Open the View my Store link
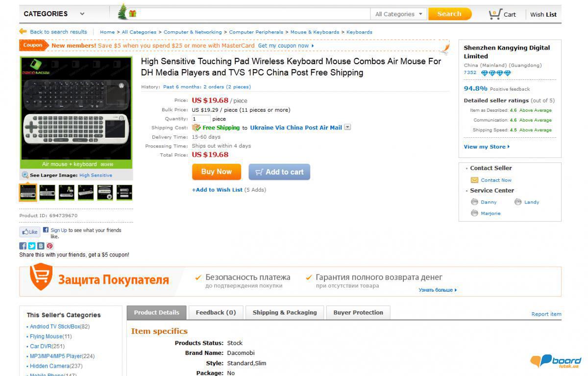 point(487,147)
